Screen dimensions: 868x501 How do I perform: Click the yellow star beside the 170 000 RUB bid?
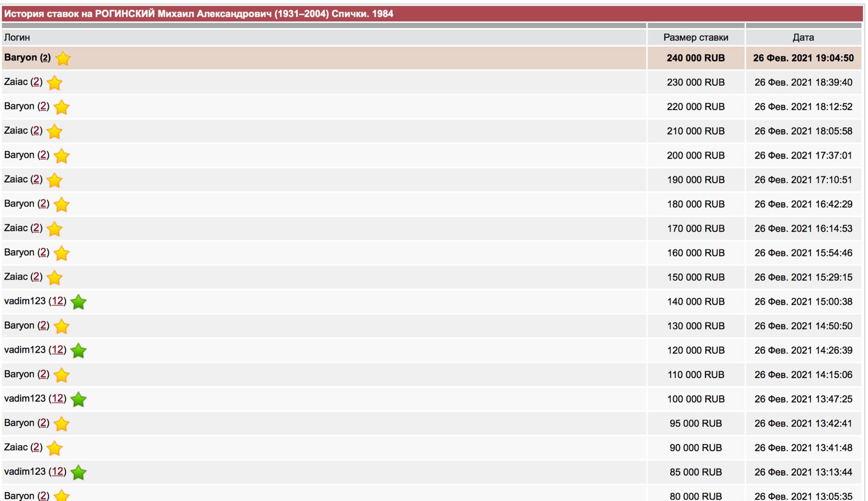click(x=54, y=229)
